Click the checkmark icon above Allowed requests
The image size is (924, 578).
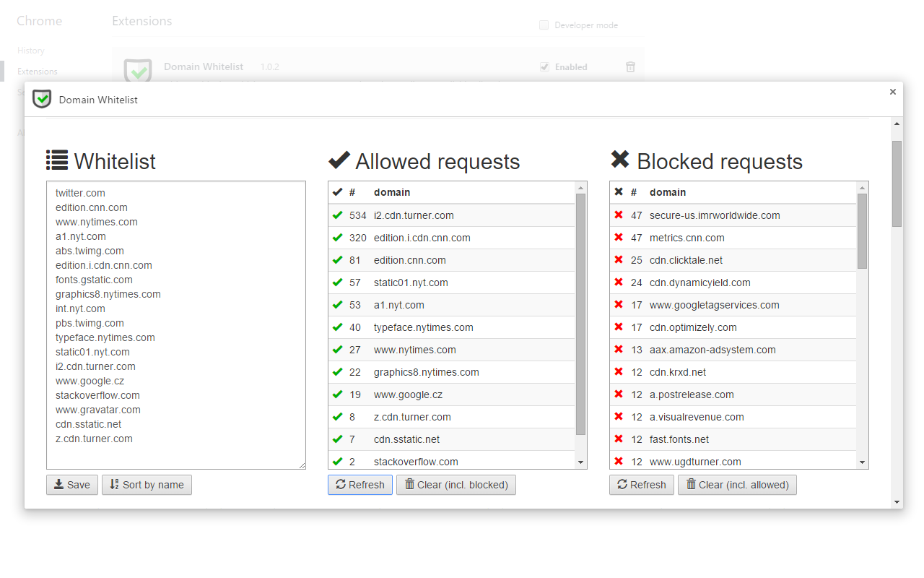(x=339, y=160)
